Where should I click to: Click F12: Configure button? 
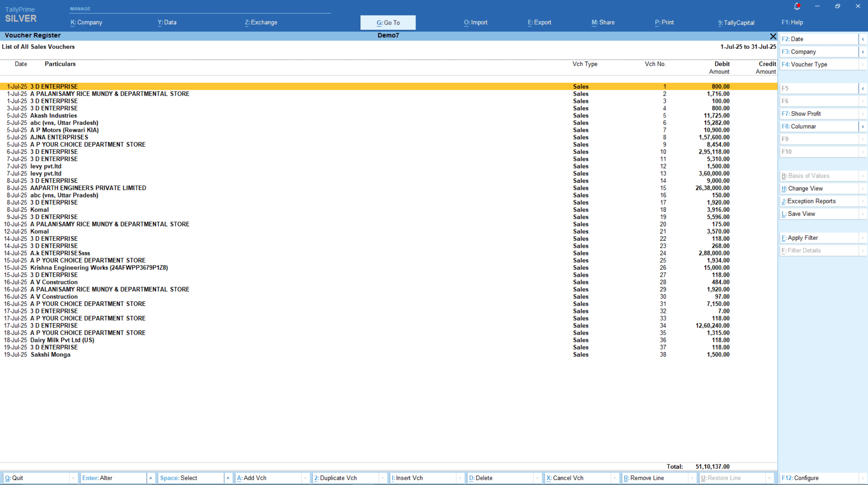[819, 478]
